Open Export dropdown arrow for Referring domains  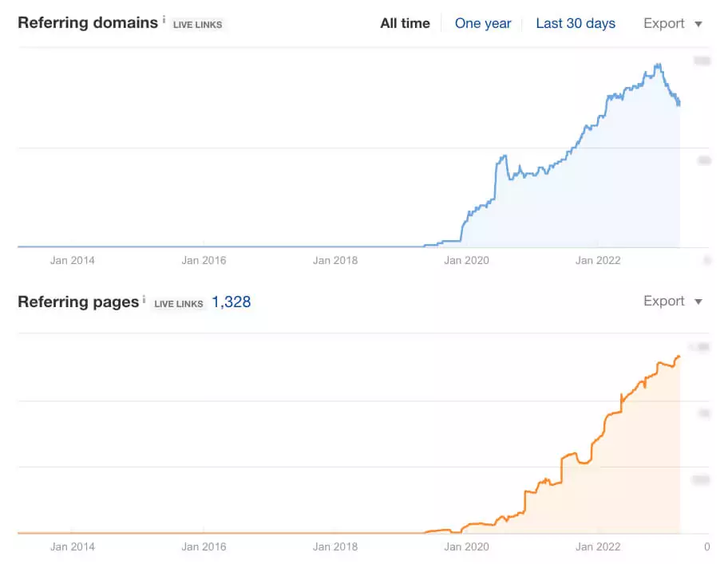698,24
